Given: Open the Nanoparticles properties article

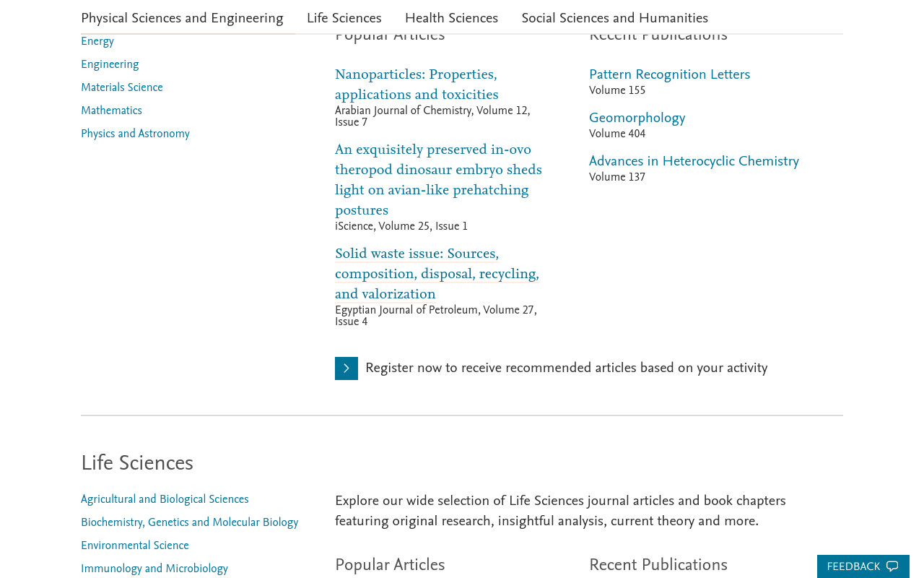Looking at the screenshot, I should pos(417,85).
